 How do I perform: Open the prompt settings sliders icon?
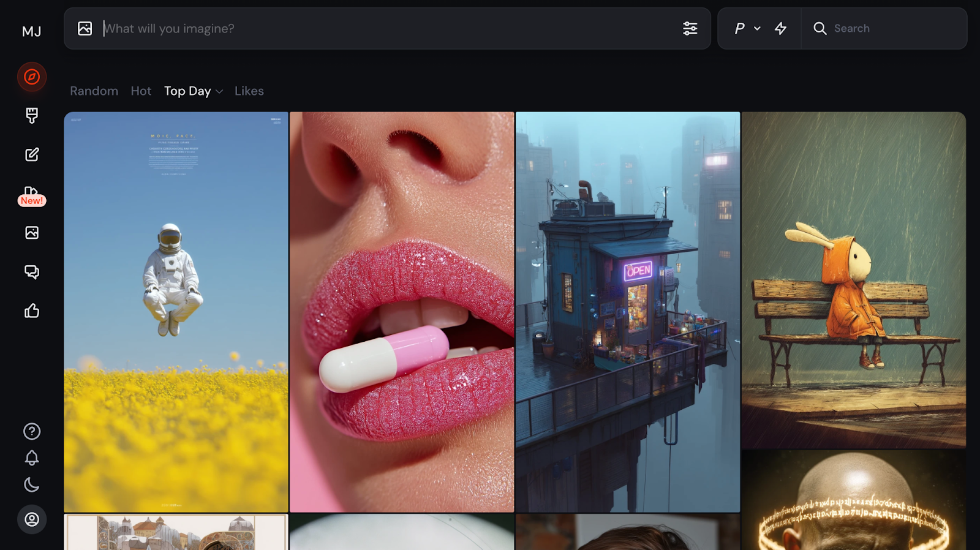pyautogui.click(x=690, y=28)
